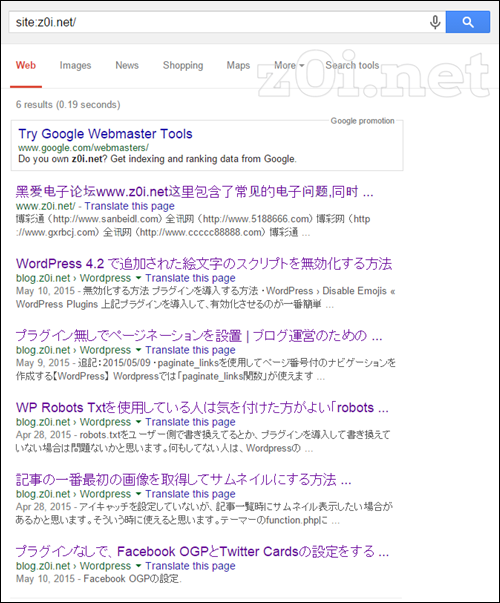Expand arrow for WordPress 4.2 result URL

coord(138,278)
